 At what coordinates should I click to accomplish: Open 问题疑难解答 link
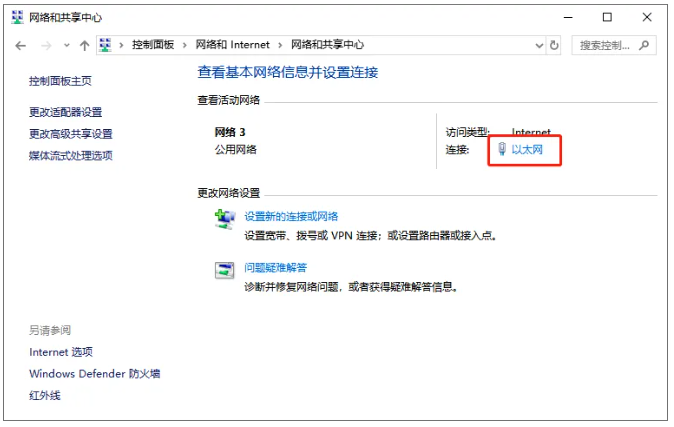(x=276, y=268)
